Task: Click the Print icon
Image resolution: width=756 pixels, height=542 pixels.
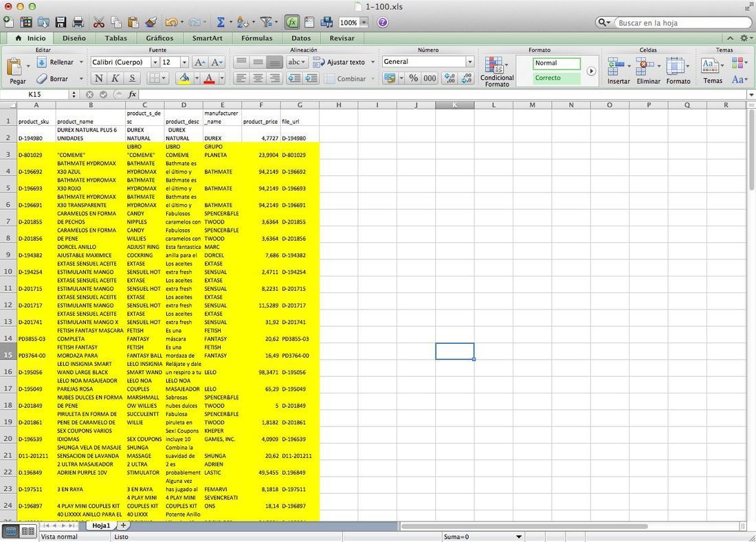Action: [x=78, y=22]
